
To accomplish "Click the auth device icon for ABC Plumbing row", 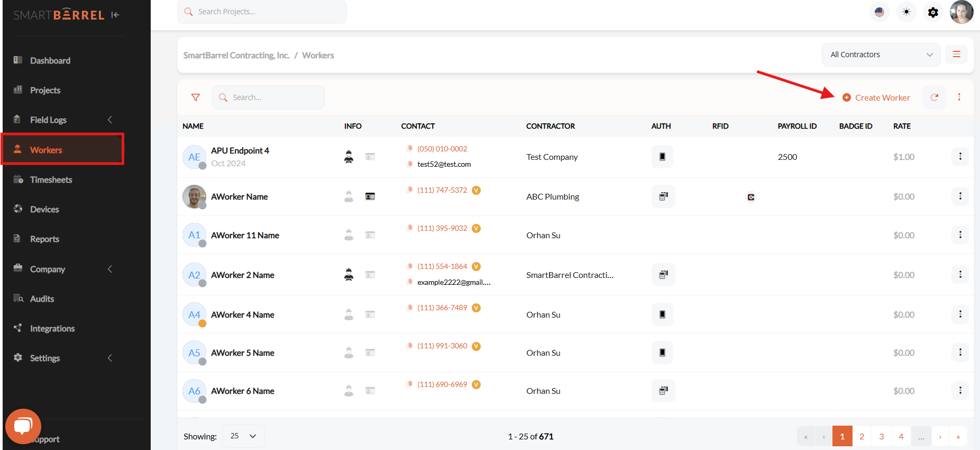I will click(663, 196).
